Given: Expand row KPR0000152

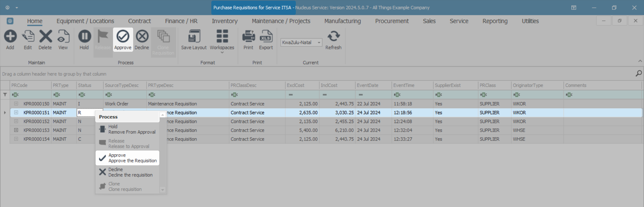Looking at the screenshot, I should [16, 121].
